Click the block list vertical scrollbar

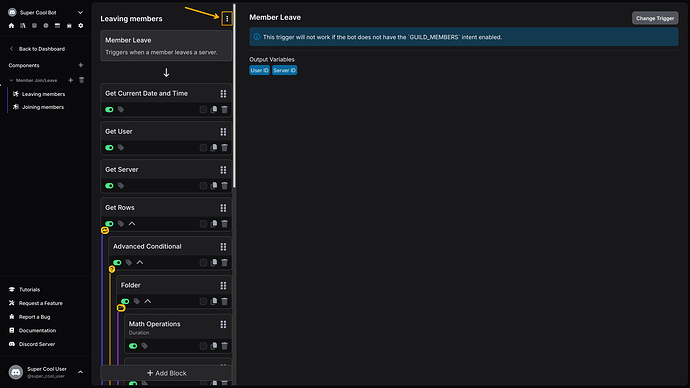(x=235, y=96)
